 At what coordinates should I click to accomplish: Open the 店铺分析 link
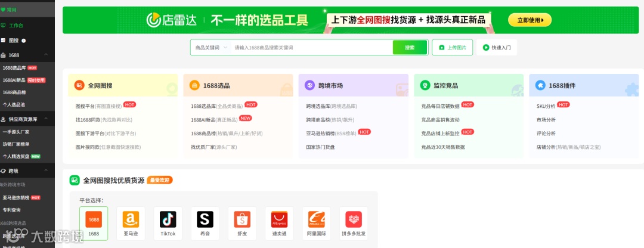pos(568,147)
